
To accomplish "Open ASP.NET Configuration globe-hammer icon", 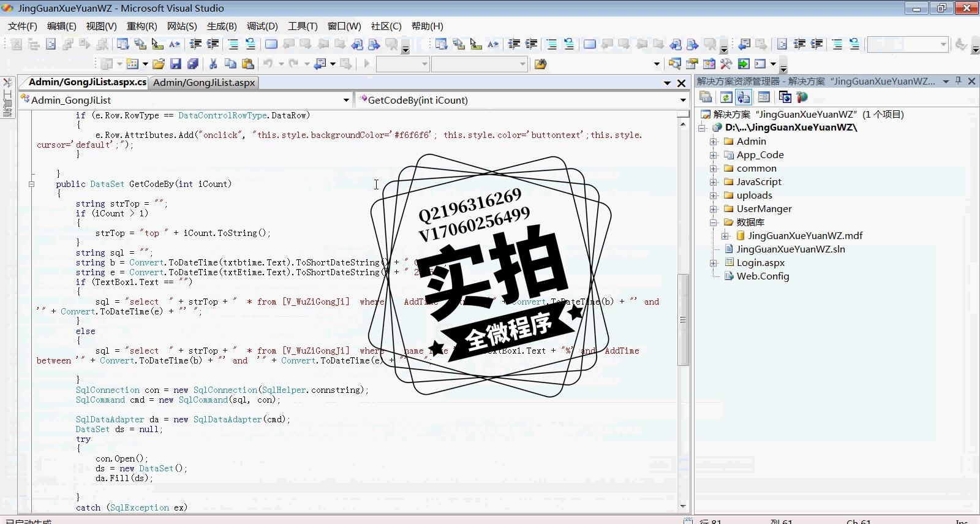I will point(802,97).
